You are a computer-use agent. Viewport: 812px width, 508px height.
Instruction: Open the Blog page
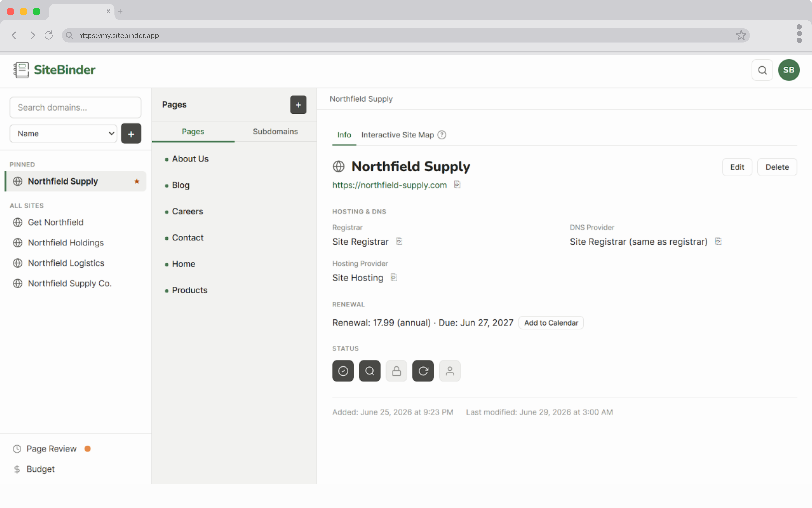tap(181, 185)
